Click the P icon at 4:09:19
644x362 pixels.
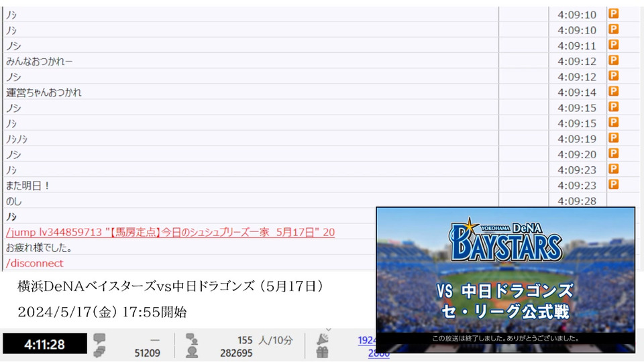tap(614, 138)
